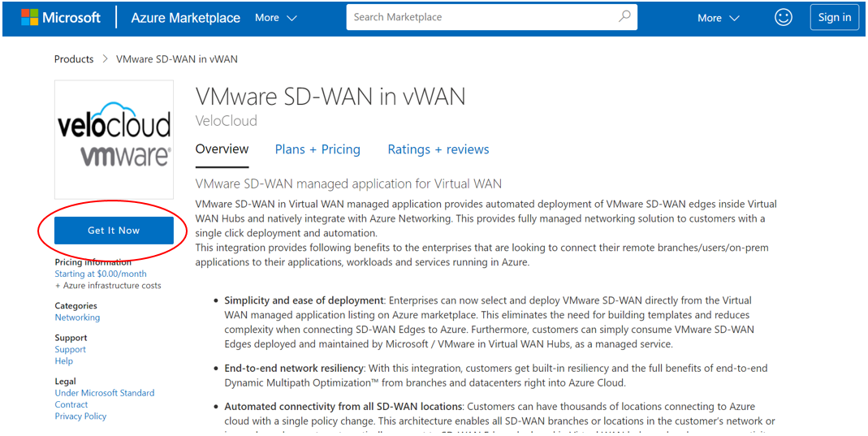Click the magnifying glass search icon
Image resolution: width=868 pixels, height=436 pixels.
click(624, 16)
